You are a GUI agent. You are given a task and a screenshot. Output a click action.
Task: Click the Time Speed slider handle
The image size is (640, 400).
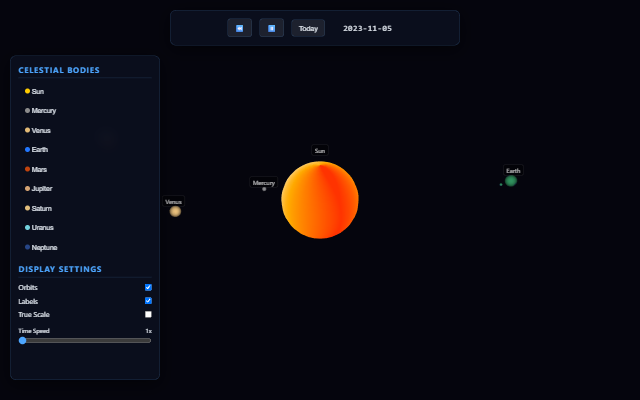(22, 340)
